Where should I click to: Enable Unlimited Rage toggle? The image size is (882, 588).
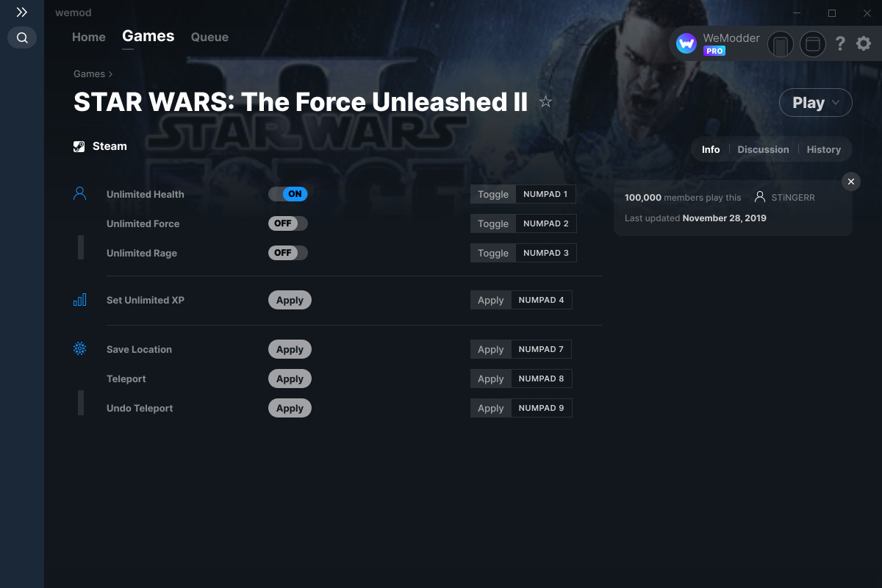[288, 253]
